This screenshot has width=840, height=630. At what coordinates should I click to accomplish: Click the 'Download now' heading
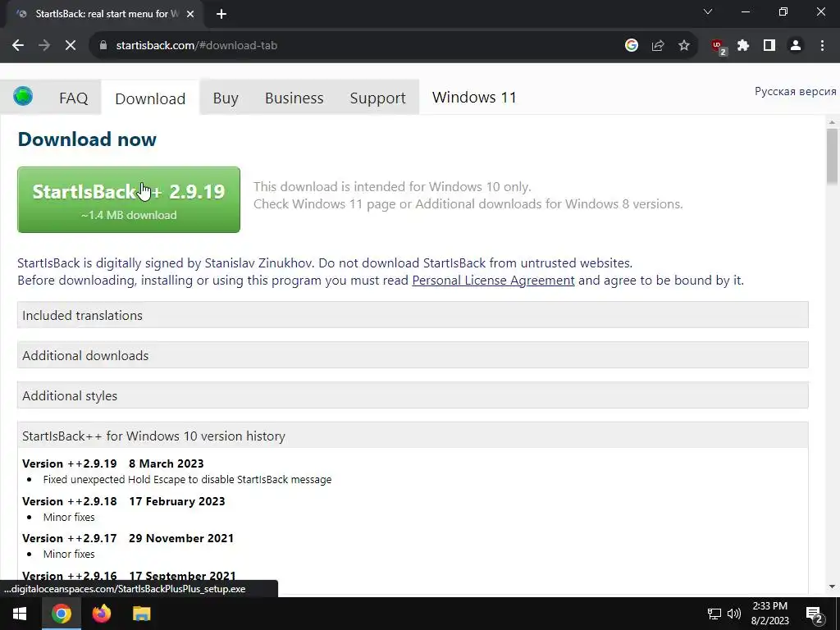[x=87, y=139]
